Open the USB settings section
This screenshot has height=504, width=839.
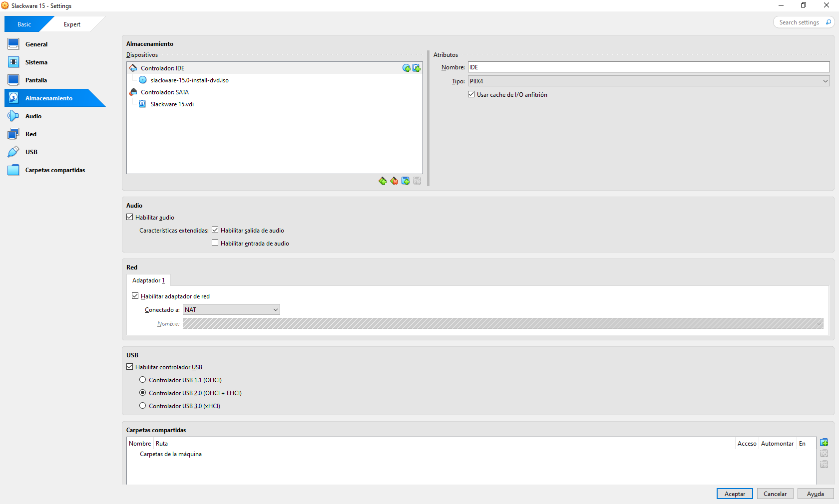point(55,152)
